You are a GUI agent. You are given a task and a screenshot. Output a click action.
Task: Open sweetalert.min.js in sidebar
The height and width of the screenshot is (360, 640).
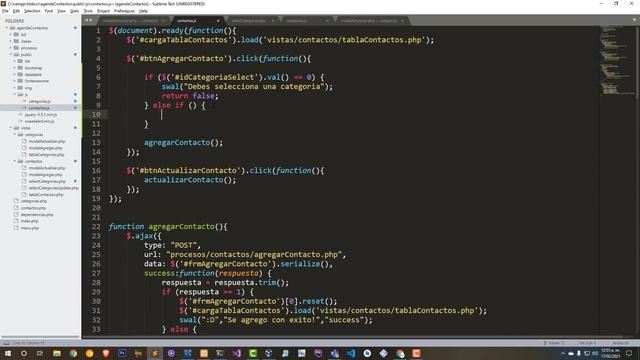(39, 121)
